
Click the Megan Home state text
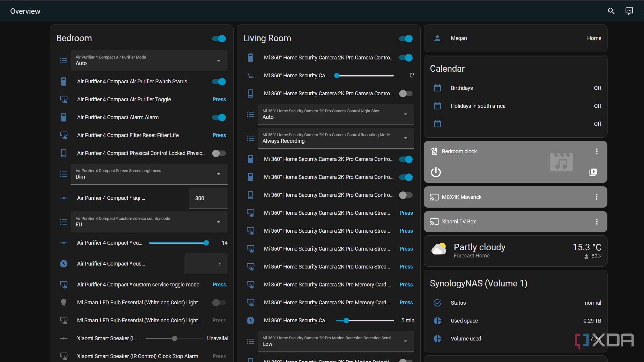point(594,38)
